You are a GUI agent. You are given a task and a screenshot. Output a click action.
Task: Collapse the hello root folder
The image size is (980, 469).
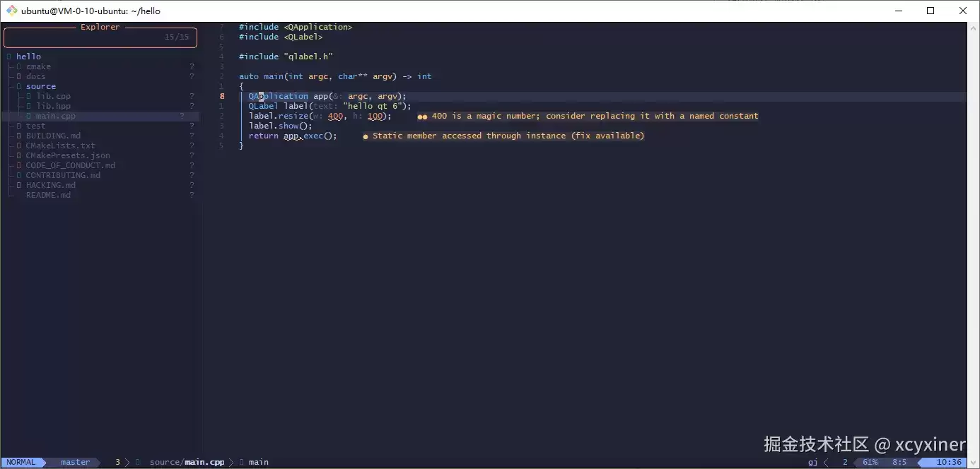point(28,57)
